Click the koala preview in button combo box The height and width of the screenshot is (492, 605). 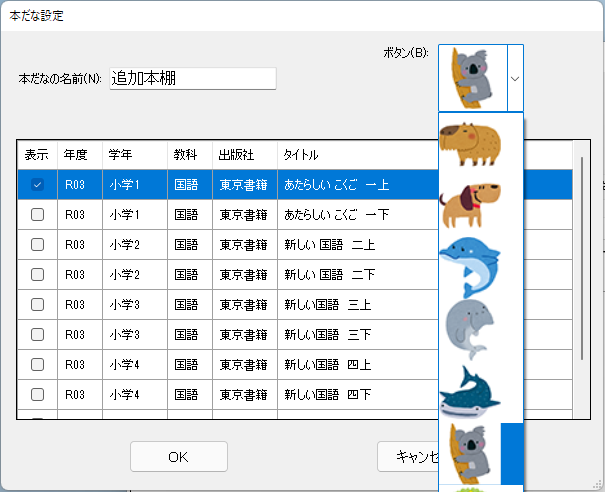pyautogui.click(x=472, y=78)
